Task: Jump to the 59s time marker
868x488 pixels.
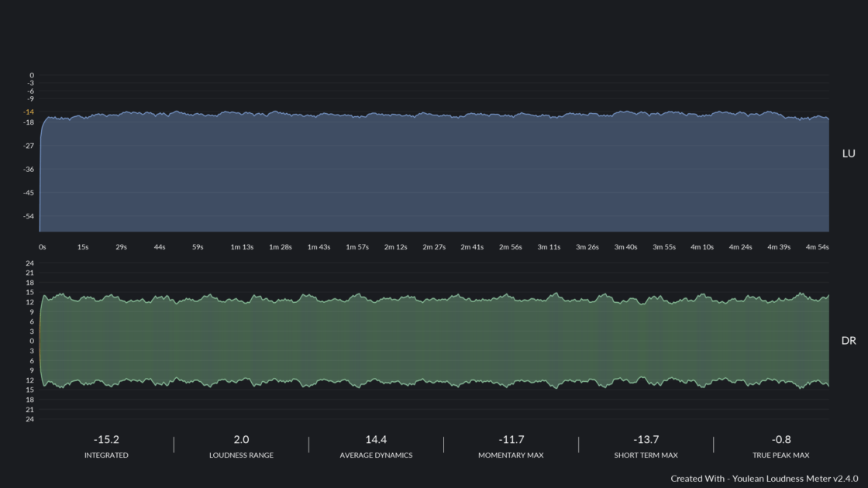Action: [x=198, y=247]
